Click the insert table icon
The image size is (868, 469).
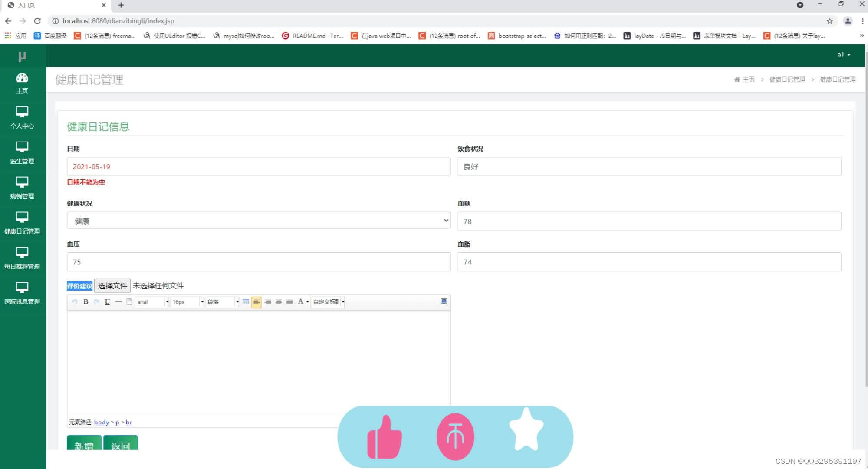[x=246, y=302]
